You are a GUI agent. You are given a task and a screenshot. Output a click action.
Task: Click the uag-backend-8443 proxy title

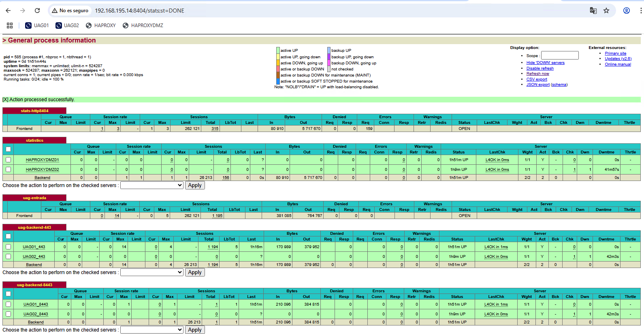pos(34,285)
